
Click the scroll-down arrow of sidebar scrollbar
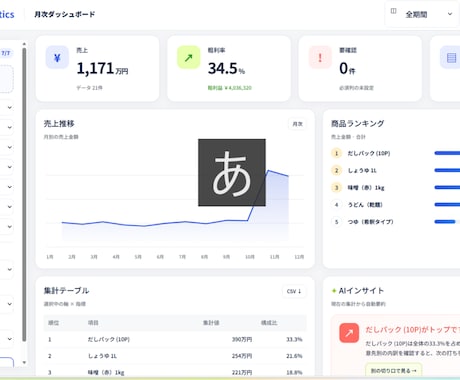click(x=24, y=362)
